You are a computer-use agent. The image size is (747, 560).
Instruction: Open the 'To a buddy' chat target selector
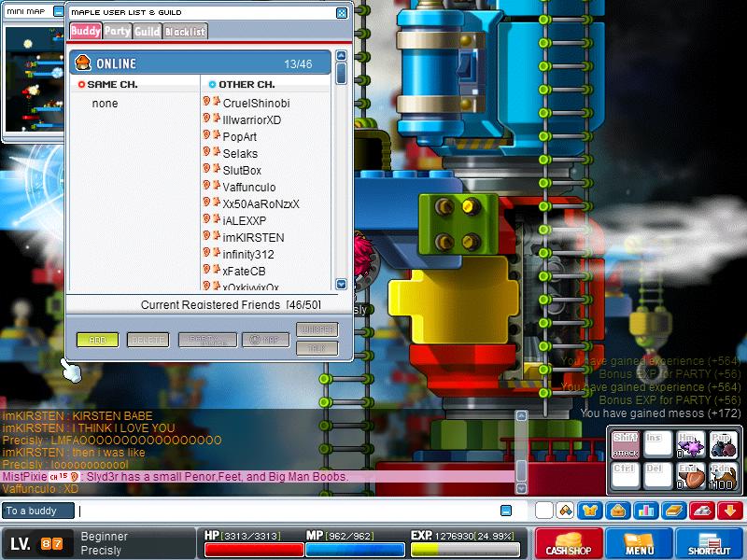tap(37, 511)
